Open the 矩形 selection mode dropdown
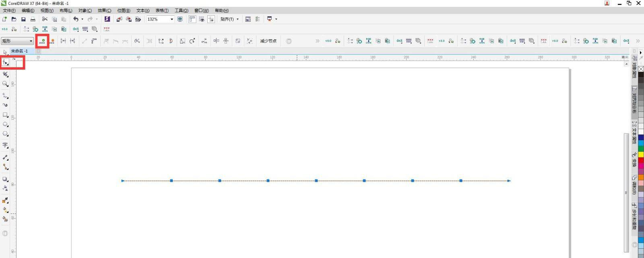Image resolution: width=644 pixels, height=258 pixels. (31, 41)
